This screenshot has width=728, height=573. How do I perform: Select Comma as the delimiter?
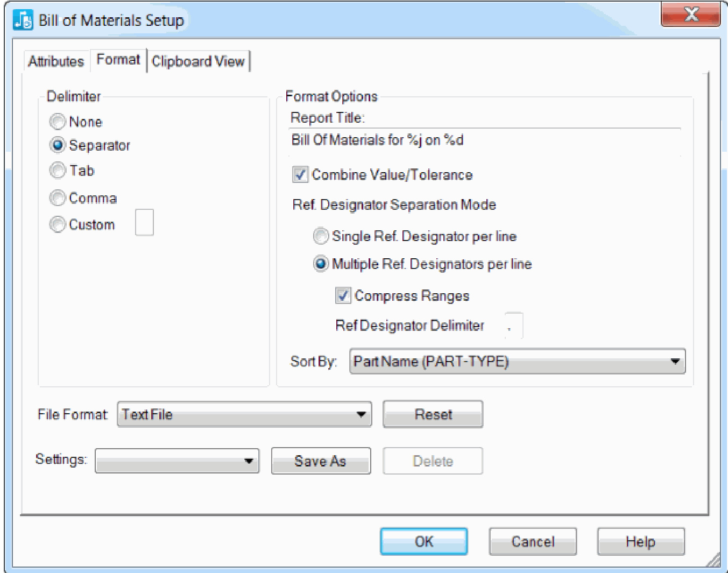(x=58, y=198)
